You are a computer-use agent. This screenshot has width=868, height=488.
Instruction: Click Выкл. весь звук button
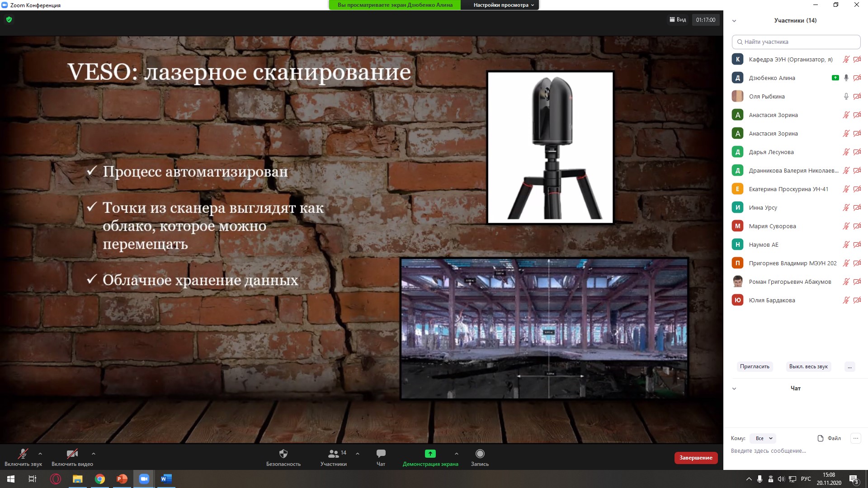[x=808, y=366]
